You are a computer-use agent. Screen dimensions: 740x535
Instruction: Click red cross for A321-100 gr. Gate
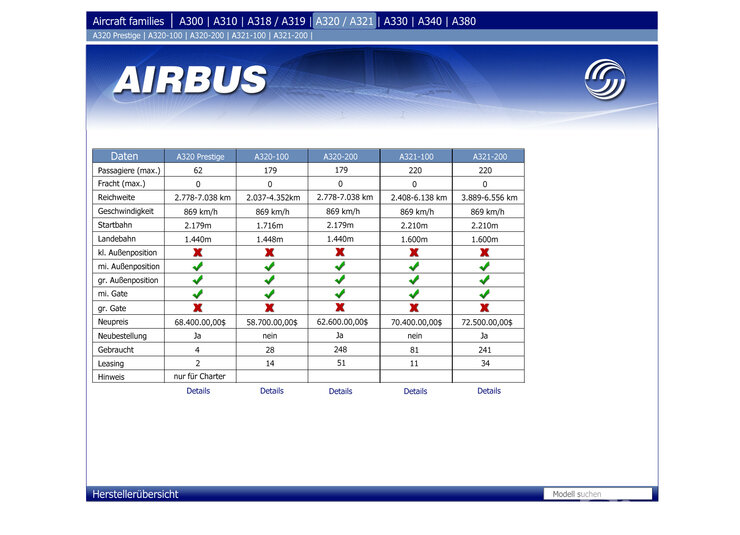[414, 308]
